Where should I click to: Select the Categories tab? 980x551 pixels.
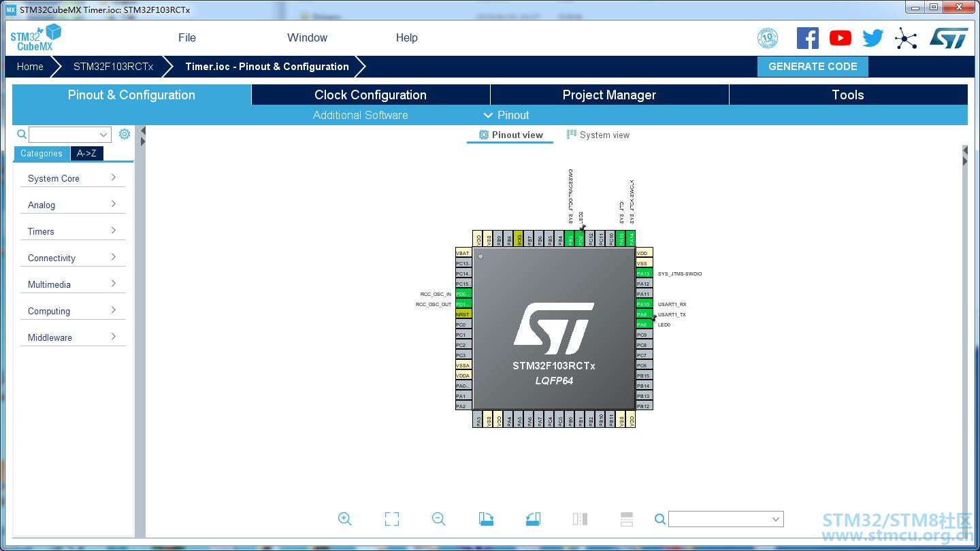tap(42, 153)
